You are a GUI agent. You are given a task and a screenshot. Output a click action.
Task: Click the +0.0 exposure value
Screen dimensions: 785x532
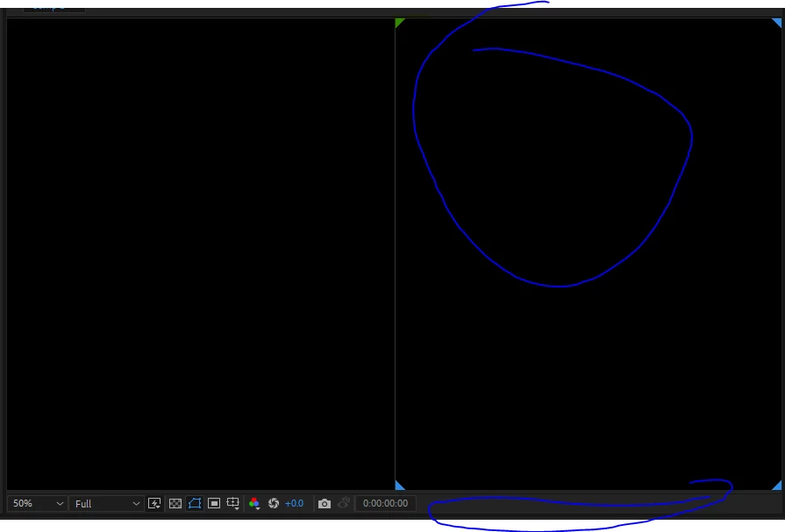pos(294,503)
